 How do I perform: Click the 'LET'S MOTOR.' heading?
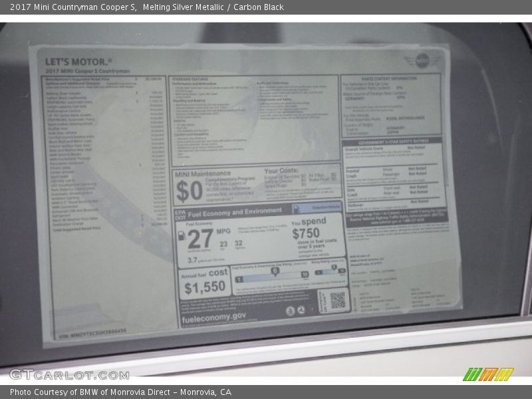click(78, 62)
